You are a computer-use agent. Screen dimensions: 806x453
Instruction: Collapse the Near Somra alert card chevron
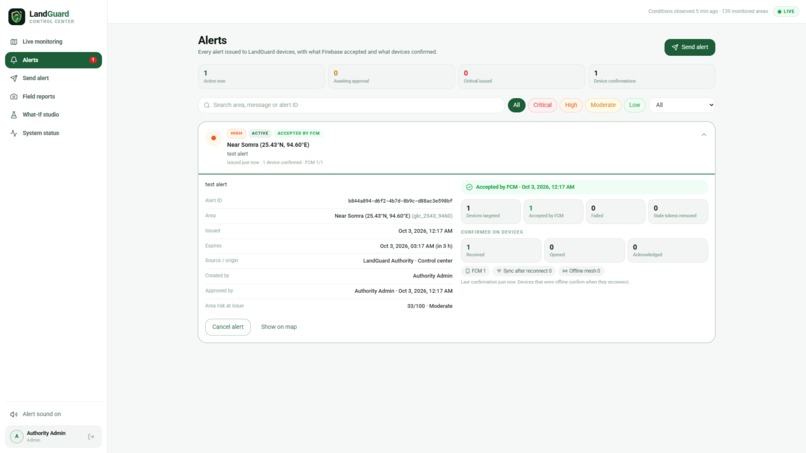(704, 135)
